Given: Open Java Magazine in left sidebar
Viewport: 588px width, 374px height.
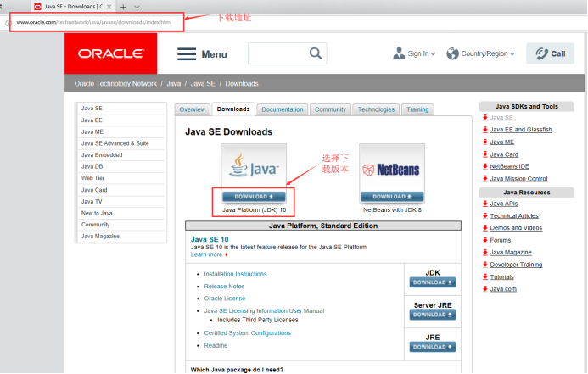Looking at the screenshot, I should [121, 237].
